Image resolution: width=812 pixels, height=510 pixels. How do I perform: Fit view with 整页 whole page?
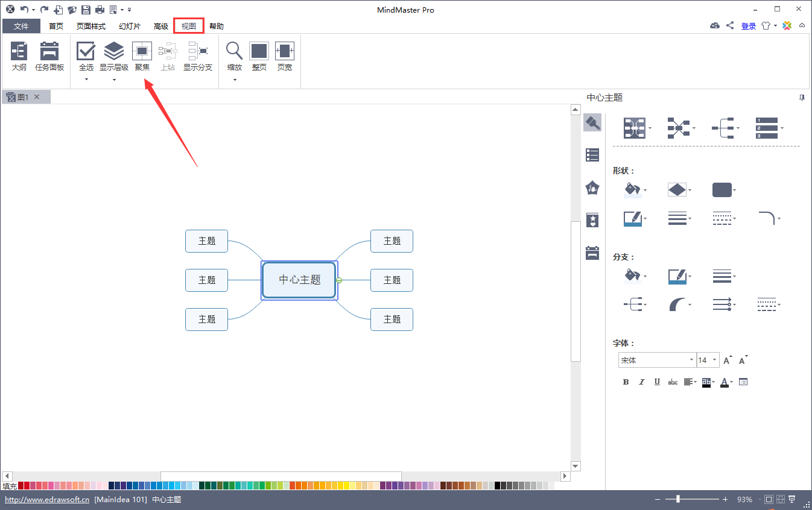259,57
